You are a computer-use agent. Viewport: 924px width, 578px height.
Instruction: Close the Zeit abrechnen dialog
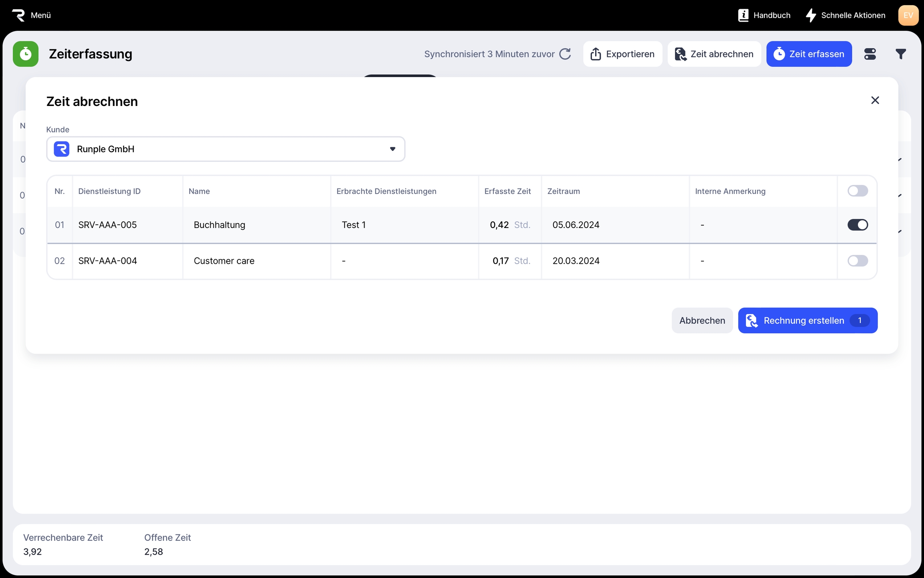point(875,100)
